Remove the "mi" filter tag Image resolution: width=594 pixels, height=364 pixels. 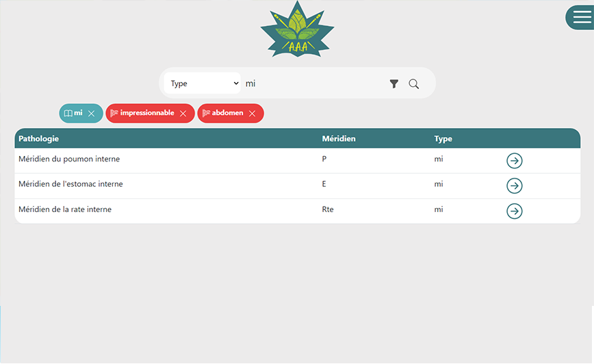(x=92, y=114)
